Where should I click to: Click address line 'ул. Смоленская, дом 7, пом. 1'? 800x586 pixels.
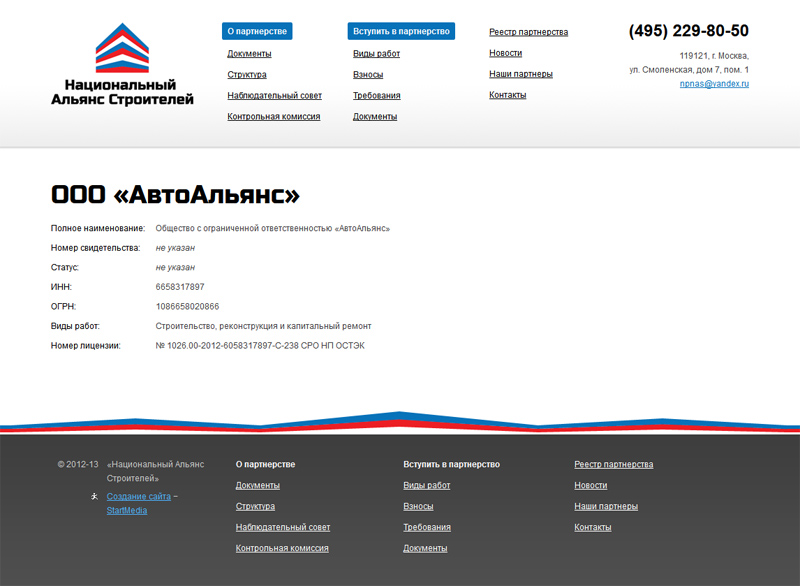(x=689, y=69)
